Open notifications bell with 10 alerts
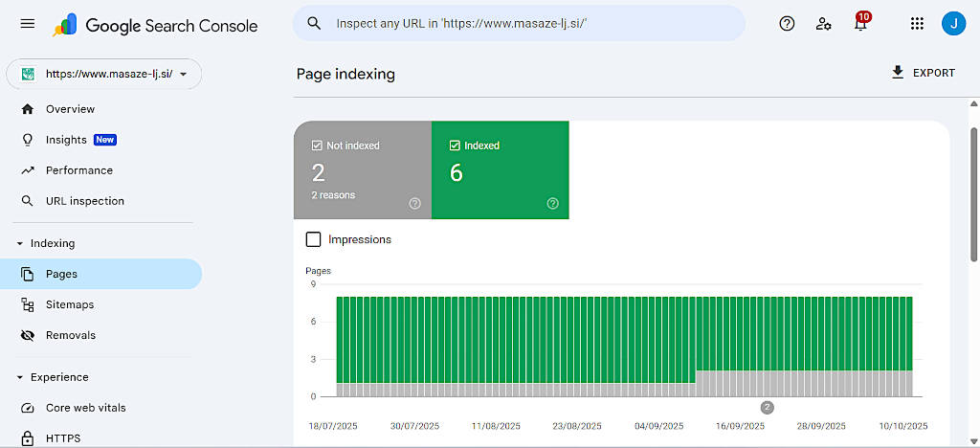This screenshot has height=448, width=980. tap(860, 24)
